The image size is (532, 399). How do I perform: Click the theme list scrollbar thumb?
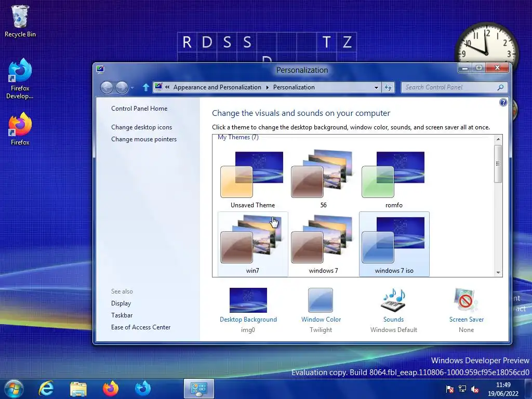point(498,164)
